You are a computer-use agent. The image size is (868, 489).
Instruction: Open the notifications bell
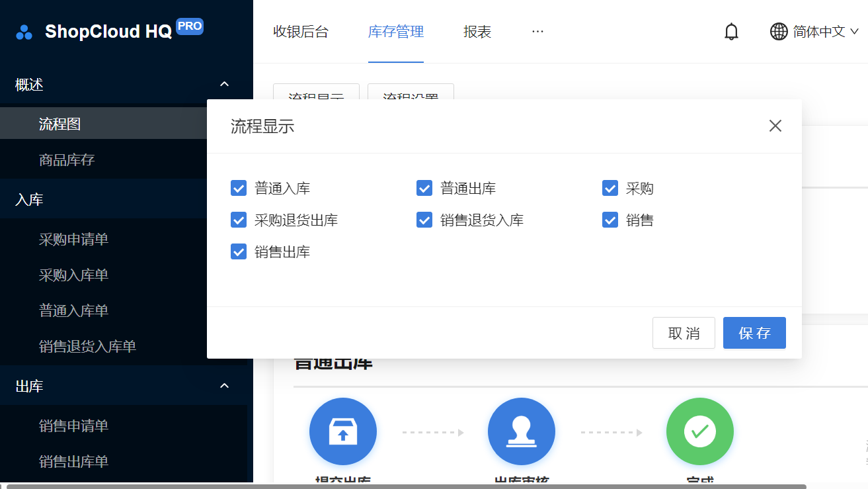731,32
